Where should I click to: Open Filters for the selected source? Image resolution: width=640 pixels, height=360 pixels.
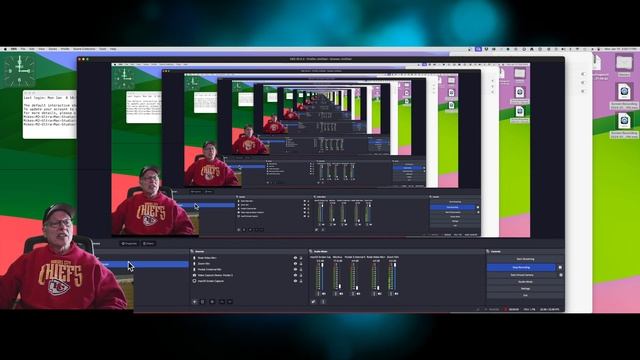[149, 244]
